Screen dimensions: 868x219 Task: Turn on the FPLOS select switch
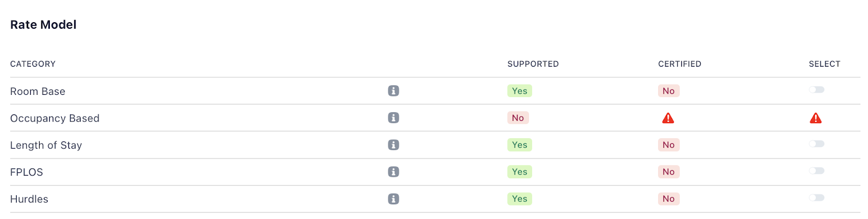pyautogui.click(x=816, y=171)
